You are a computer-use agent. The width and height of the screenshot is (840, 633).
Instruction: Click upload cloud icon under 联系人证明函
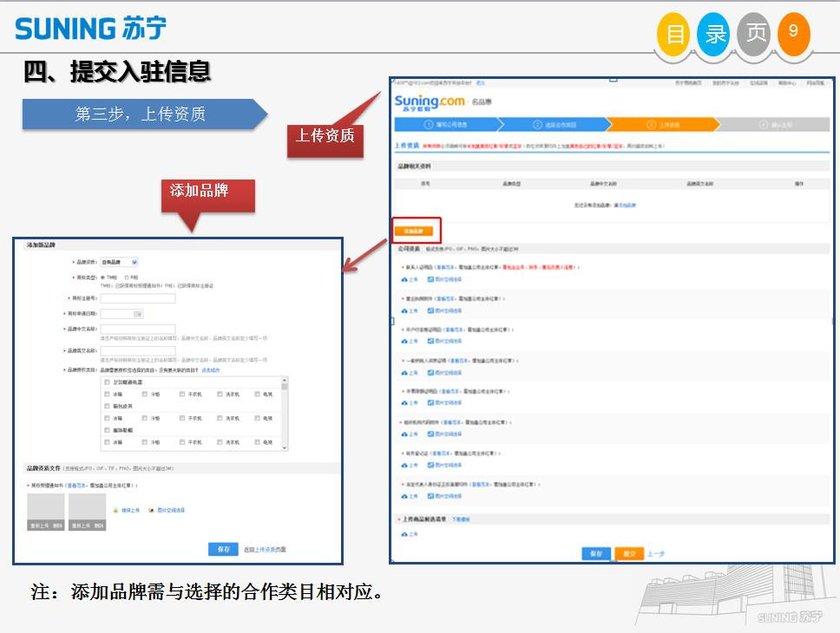coord(404,279)
